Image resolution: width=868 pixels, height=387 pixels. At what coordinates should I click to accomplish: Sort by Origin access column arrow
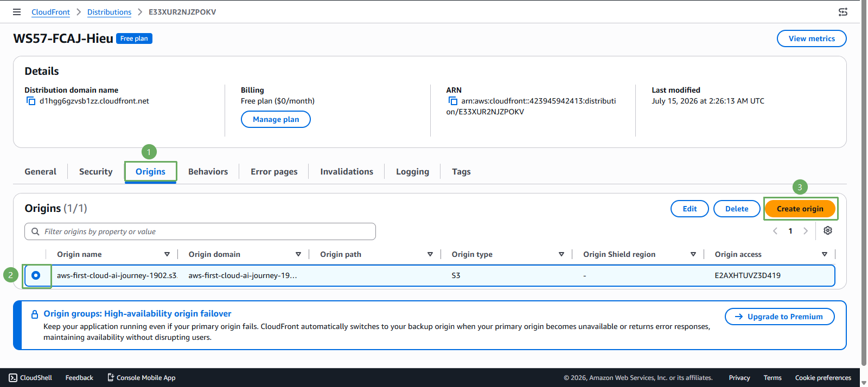pos(825,254)
